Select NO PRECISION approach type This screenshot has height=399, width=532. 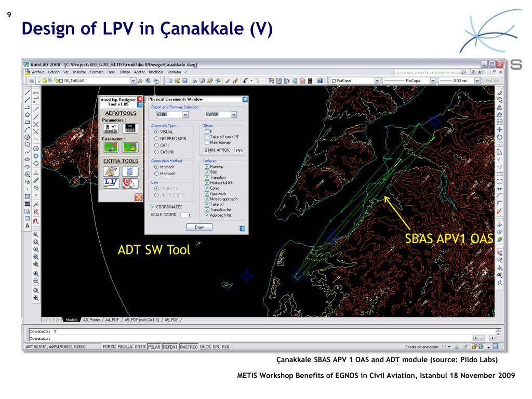point(170,138)
